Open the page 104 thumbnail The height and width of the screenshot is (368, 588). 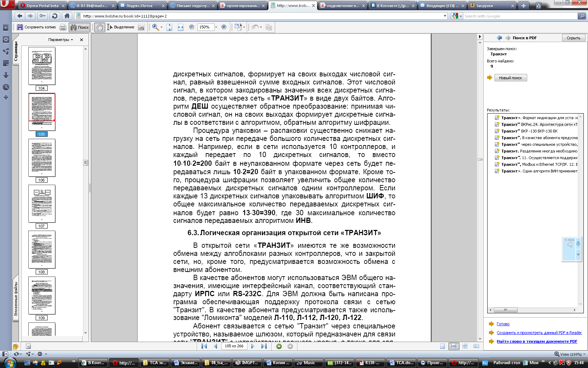[x=42, y=66]
